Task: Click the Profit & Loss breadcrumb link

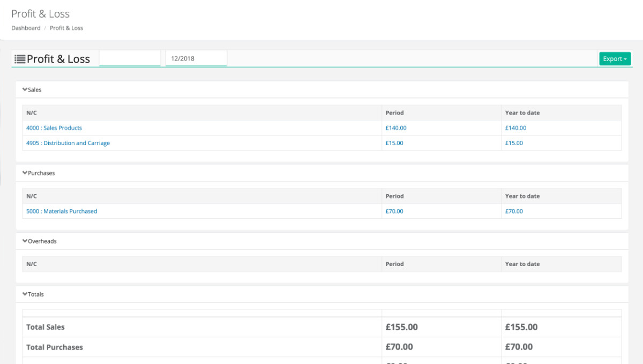Action: (x=66, y=28)
